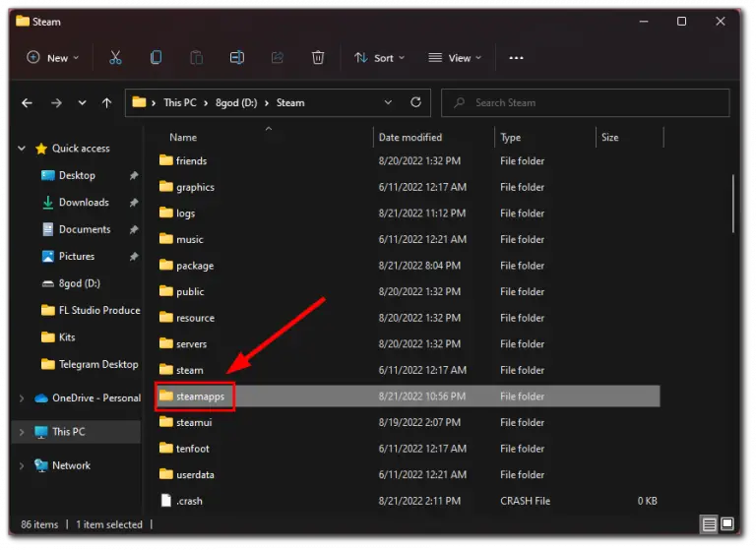This screenshot has height=550, width=756.
Task: Expand the This PC tree node
Action: [x=22, y=432]
